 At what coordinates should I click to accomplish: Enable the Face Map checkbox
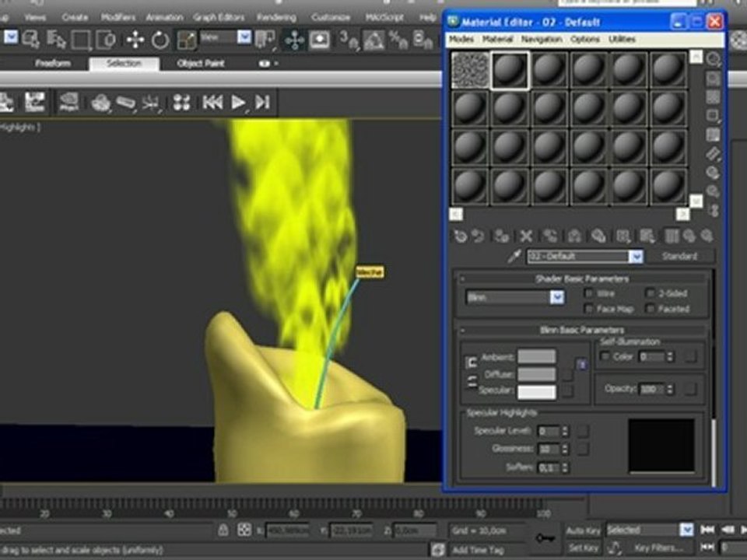point(589,309)
